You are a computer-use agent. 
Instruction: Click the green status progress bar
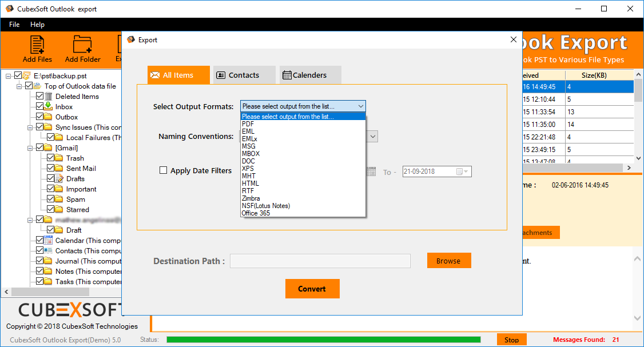[x=323, y=340]
